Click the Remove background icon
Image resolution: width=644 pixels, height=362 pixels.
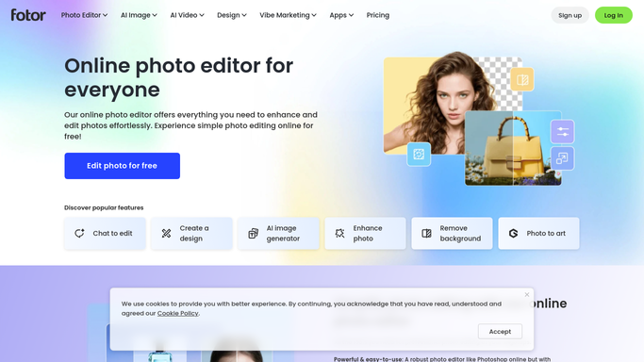427,233
